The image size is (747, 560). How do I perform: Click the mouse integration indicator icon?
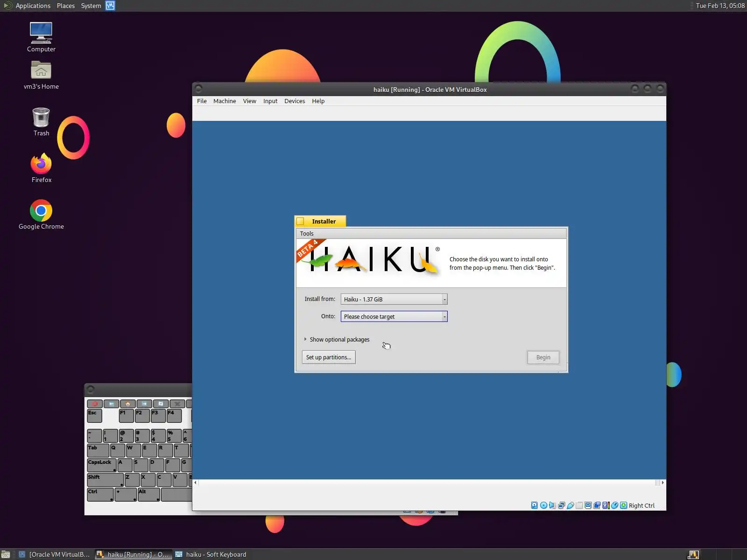tap(614, 505)
